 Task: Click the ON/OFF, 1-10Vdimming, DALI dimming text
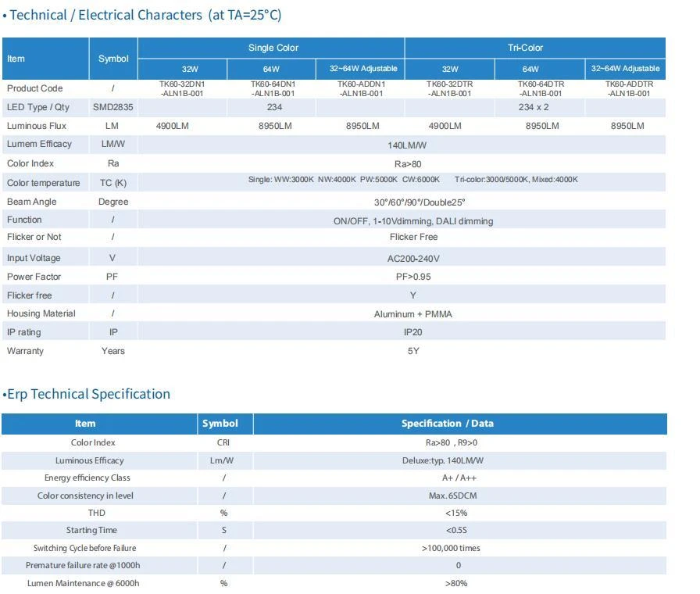pyautogui.click(x=413, y=221)
